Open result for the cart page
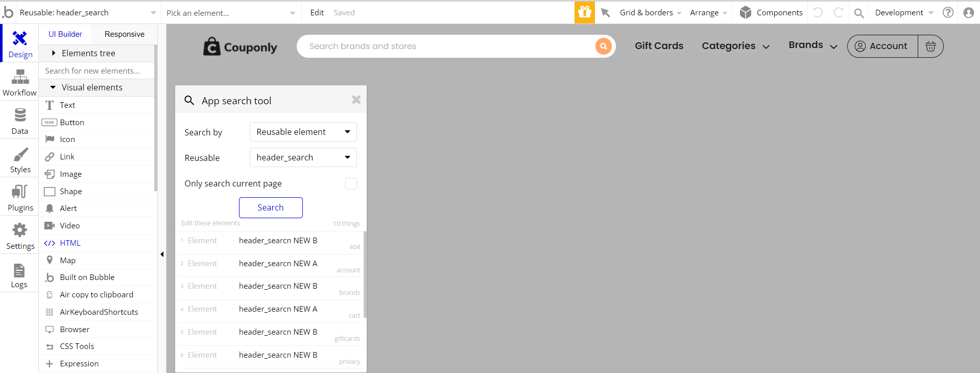 271,311
